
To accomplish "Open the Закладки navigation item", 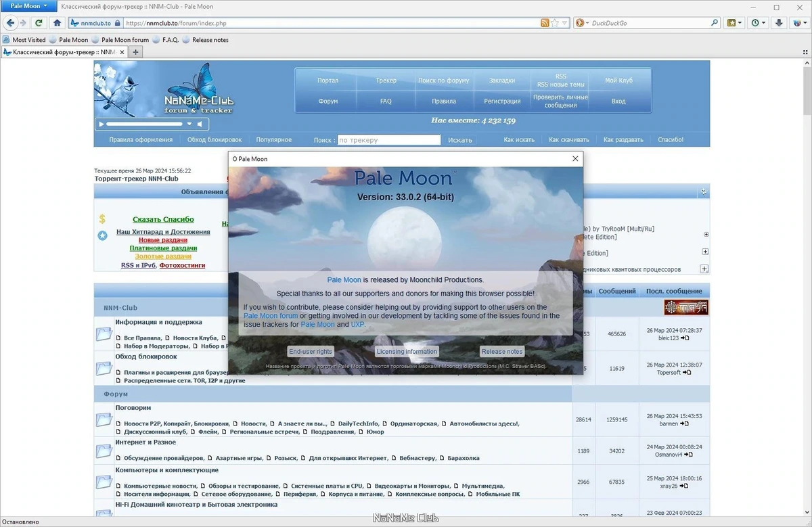I will click(502, 81).
